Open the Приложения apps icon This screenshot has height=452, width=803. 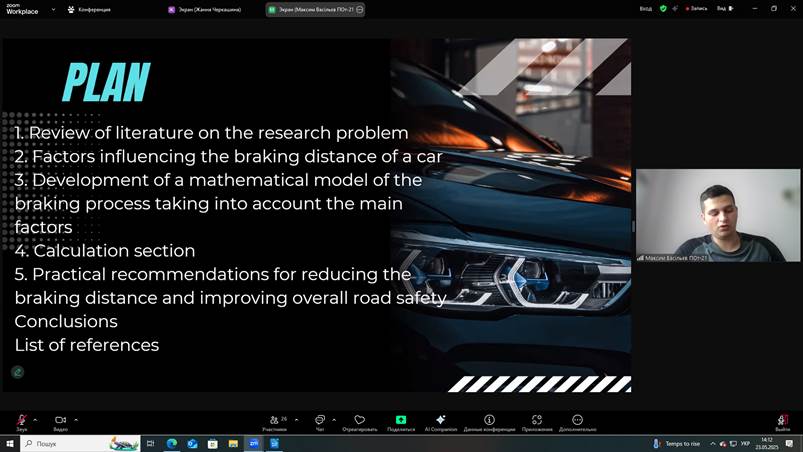click(x=537, y=420)
